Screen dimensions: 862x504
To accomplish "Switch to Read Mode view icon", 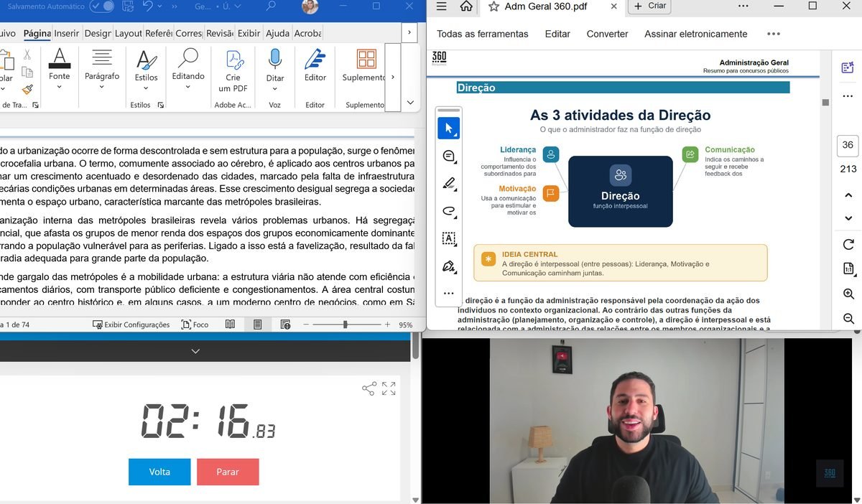I will (230, 325).
